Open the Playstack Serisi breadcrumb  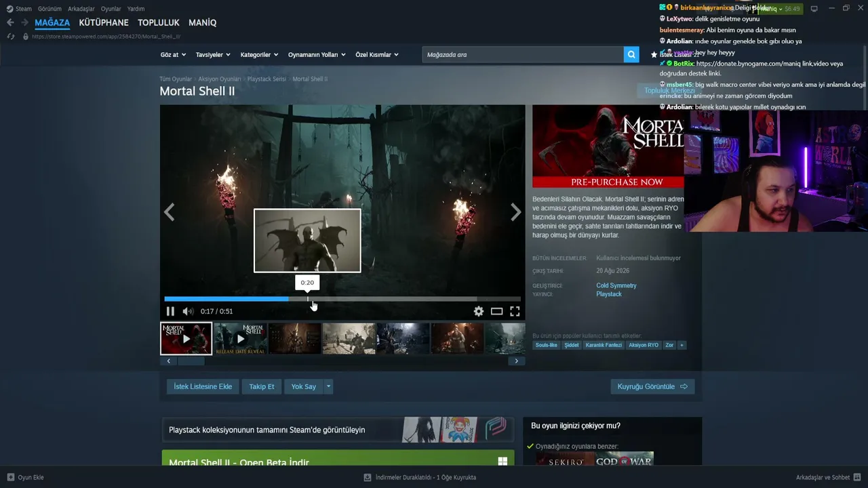pos(267,79)
